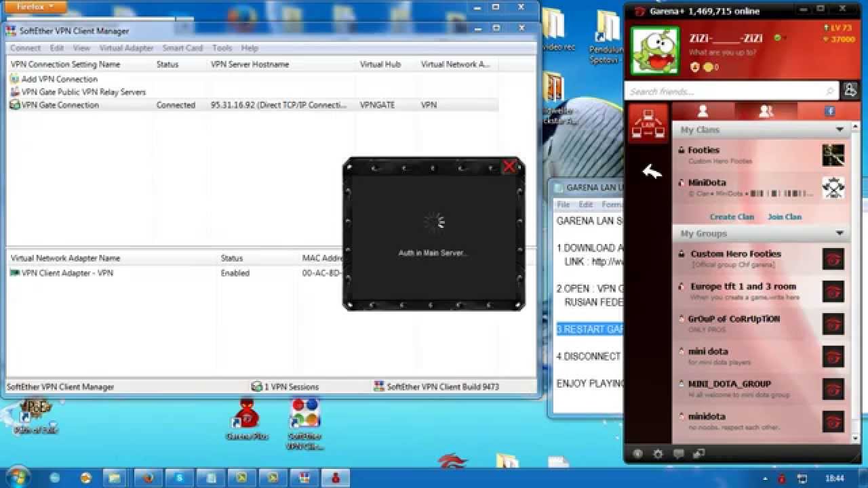Click the Skype taskbar button

tap(179, 478)
